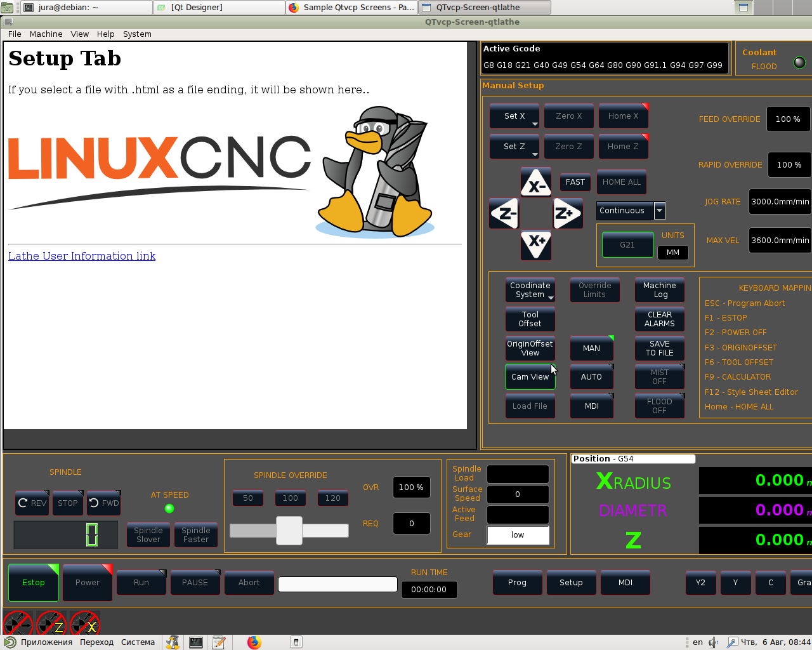Click the small panel applet icon after Firefox
The height and width of the screenshot is (650, 812).
click(x=296, y=642)
